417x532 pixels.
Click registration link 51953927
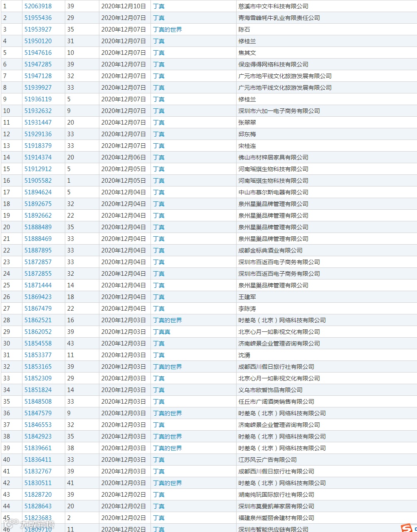point(38,29)
